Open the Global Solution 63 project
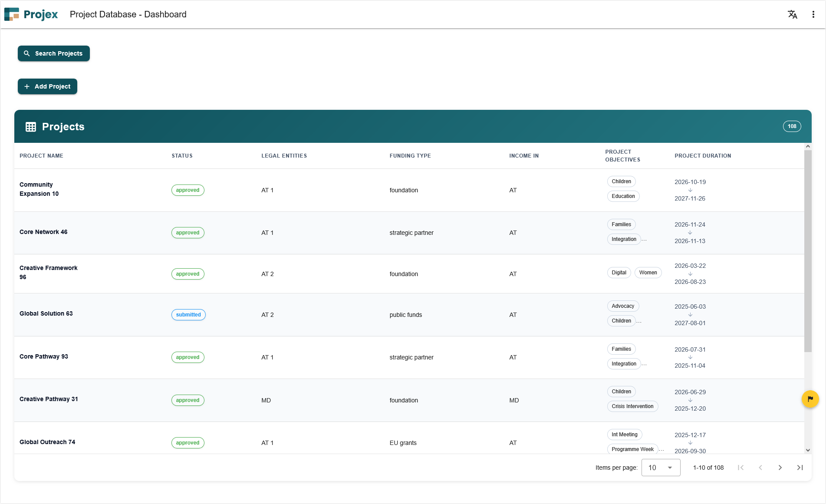Screen dimensions: 826x504 point(46,313)
